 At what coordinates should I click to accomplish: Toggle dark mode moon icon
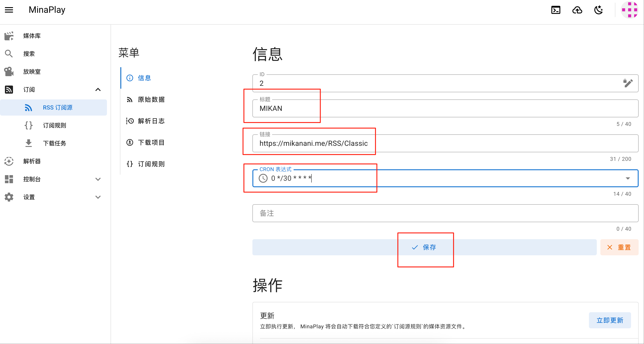599,10
